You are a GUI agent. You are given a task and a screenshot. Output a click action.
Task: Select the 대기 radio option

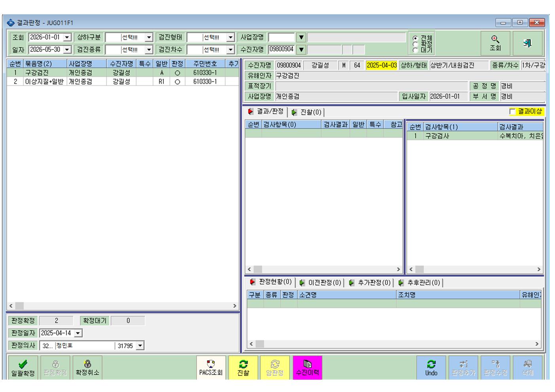(415, 50)
